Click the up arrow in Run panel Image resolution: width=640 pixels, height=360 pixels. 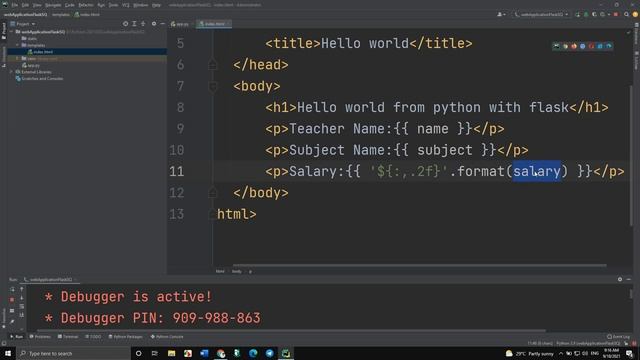click(x=22, y=289)
